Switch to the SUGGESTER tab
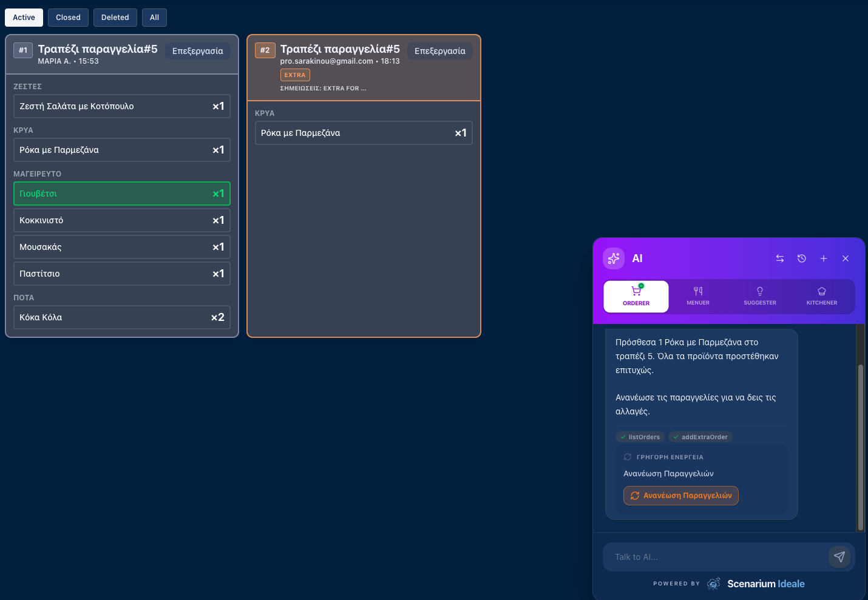Viewport: 868px width, 600px height. tap(760, 296)
